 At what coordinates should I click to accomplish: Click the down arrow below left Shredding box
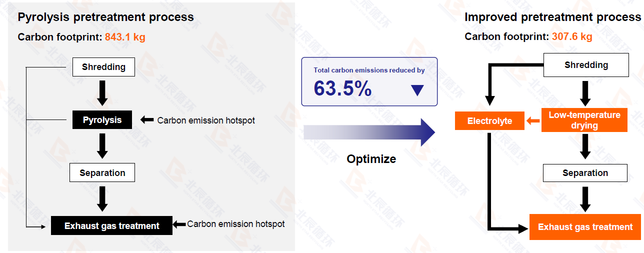click(102, 93)
